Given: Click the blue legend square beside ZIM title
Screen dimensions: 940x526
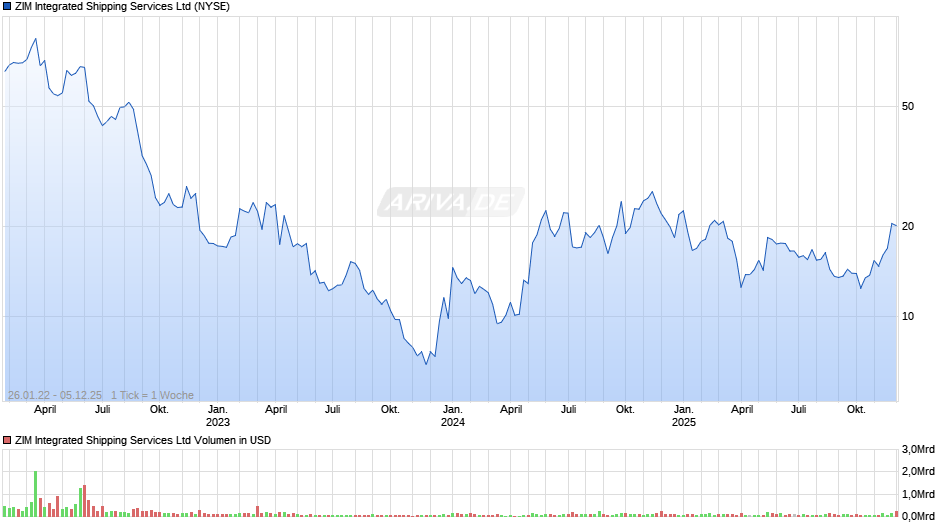Looking at the screenshot, I should [7, 7].
